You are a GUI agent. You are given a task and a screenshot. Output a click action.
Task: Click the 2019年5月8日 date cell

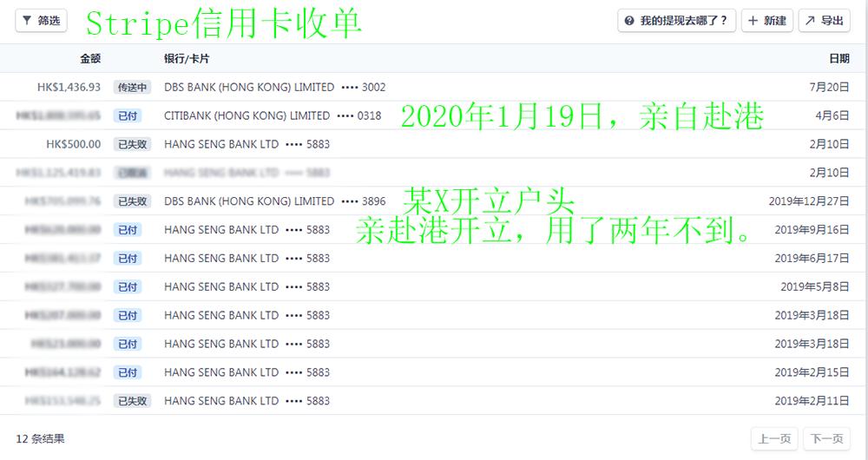[815, 286]
